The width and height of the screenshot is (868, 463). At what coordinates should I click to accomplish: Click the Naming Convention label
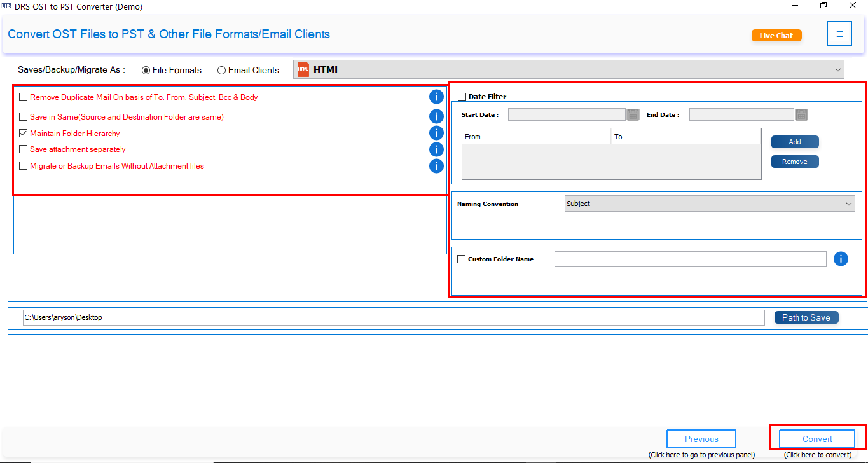click(488, 204)
